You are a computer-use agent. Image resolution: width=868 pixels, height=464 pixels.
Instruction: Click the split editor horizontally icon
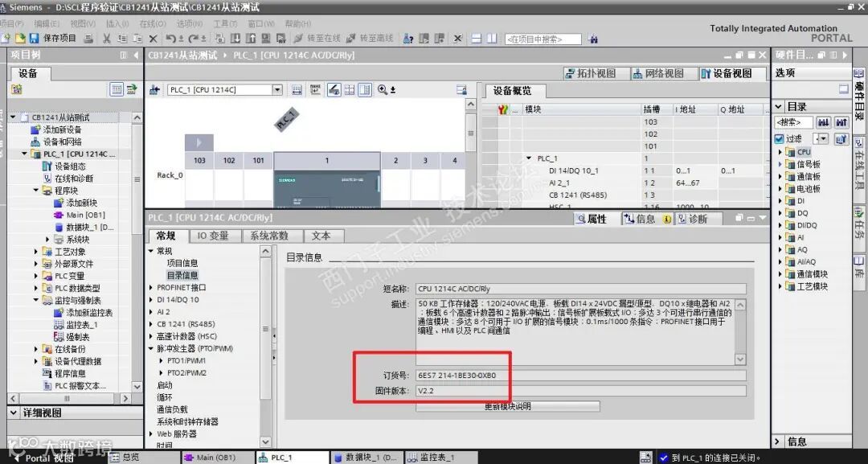(x=477, y=39)
